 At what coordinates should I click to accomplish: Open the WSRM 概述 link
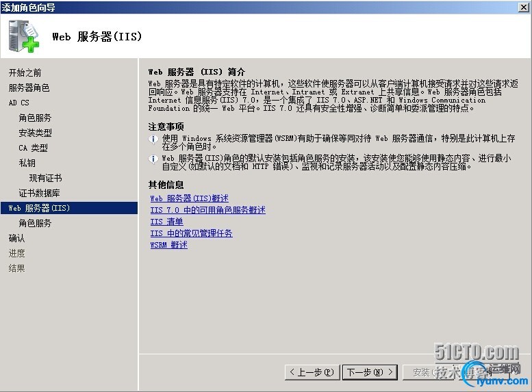(x=168, y=244)
